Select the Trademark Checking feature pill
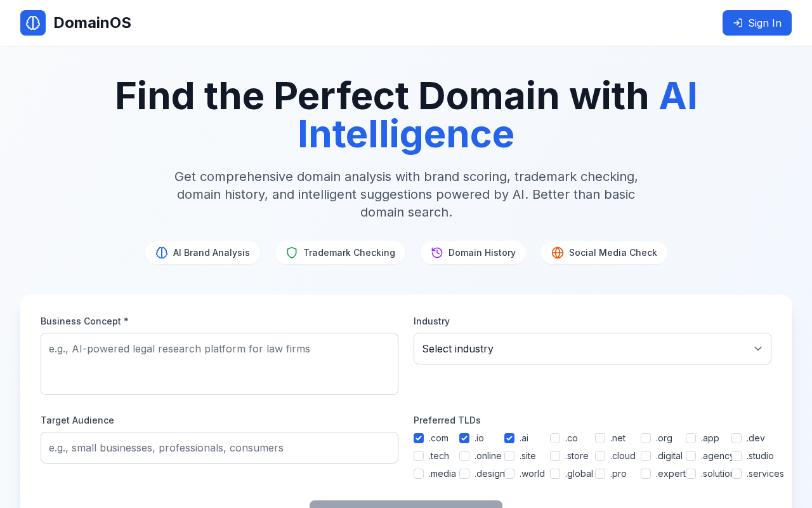Screen dimensions: 812x508 pos(340,253)
